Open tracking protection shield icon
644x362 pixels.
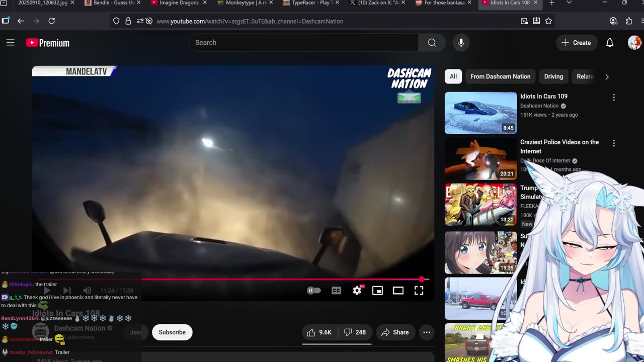[x=116, y=21]
